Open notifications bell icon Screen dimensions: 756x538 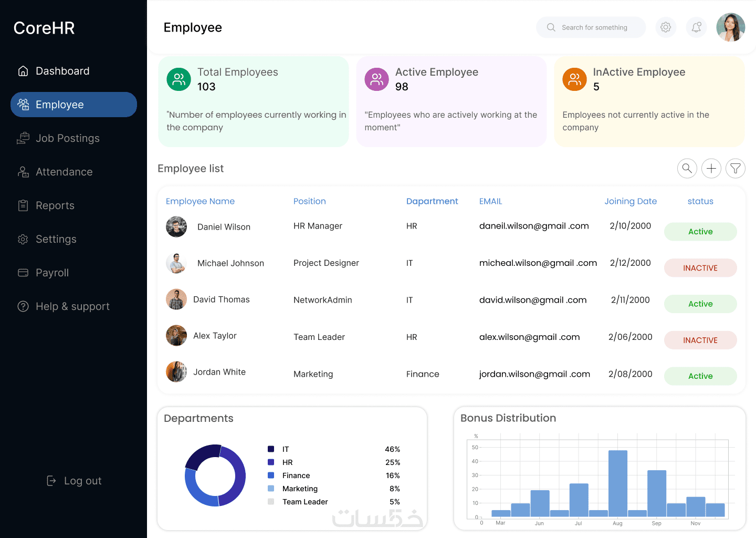[696, 27]
